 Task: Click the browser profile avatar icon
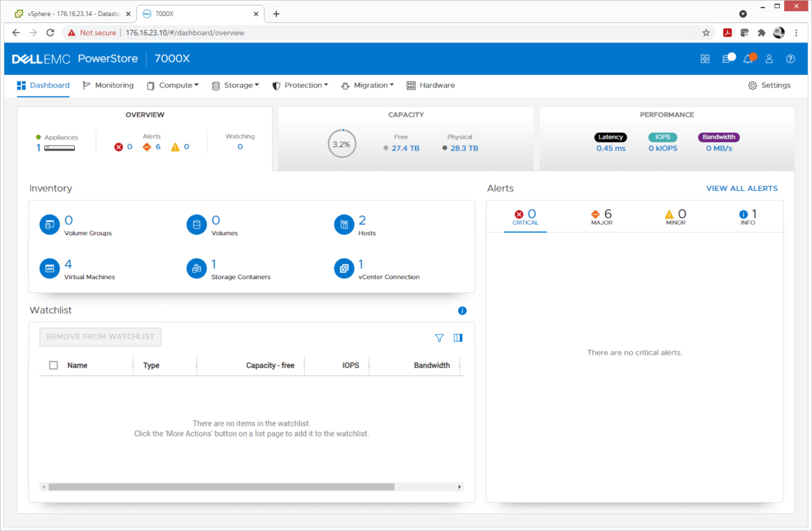pos(779,33)
